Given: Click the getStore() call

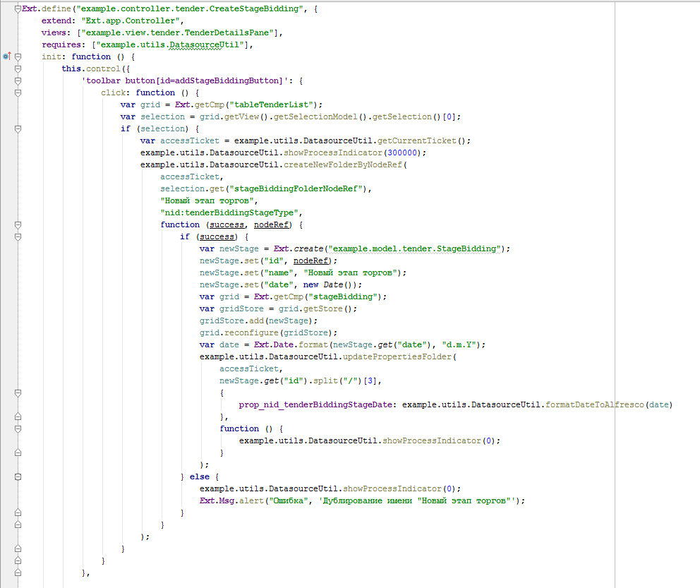Looking at the screenshot, I should [x=328, y=309].
